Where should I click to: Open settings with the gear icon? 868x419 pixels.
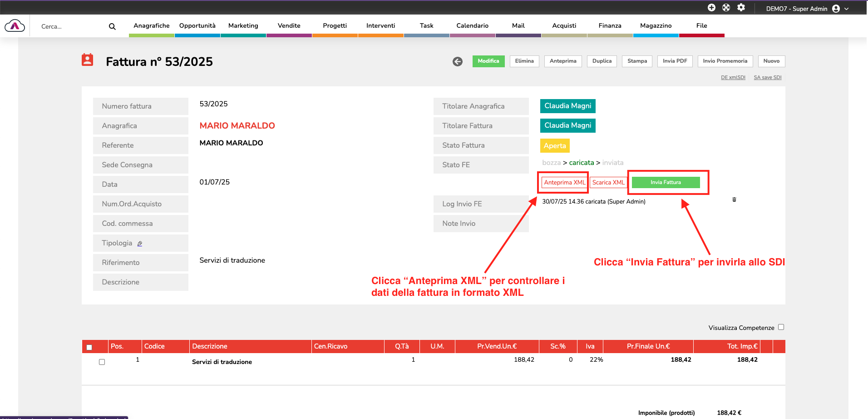(741, 8)
